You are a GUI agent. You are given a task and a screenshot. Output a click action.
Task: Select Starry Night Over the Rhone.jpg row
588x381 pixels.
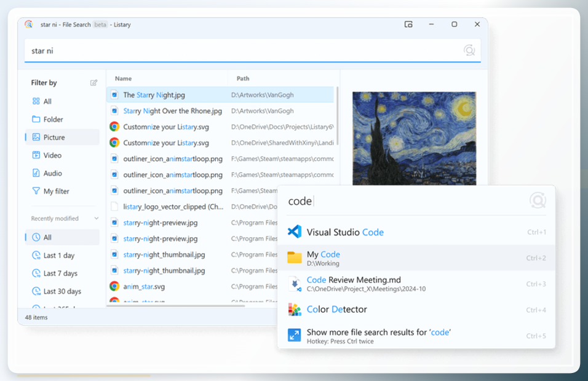(x=220, y=111)
